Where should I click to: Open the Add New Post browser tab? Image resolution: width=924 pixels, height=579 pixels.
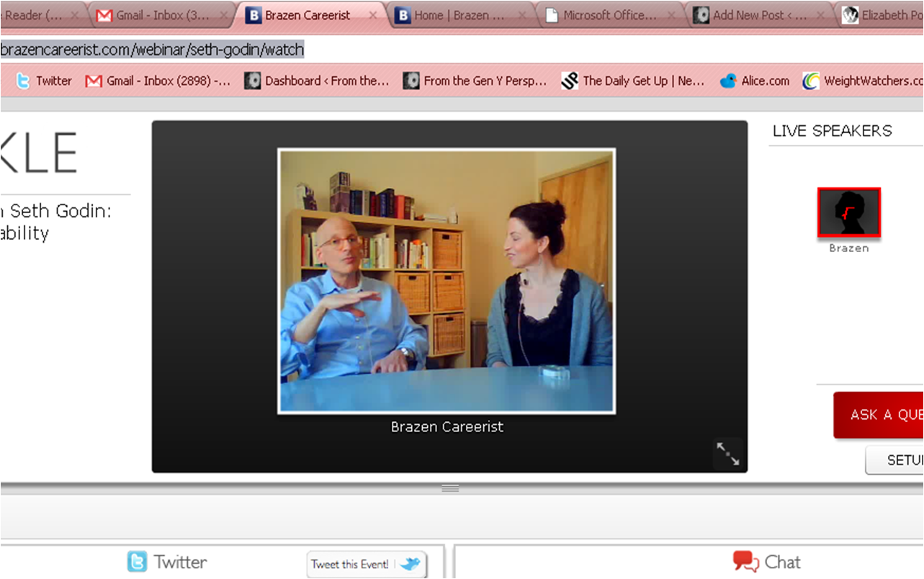coord(759,15)
